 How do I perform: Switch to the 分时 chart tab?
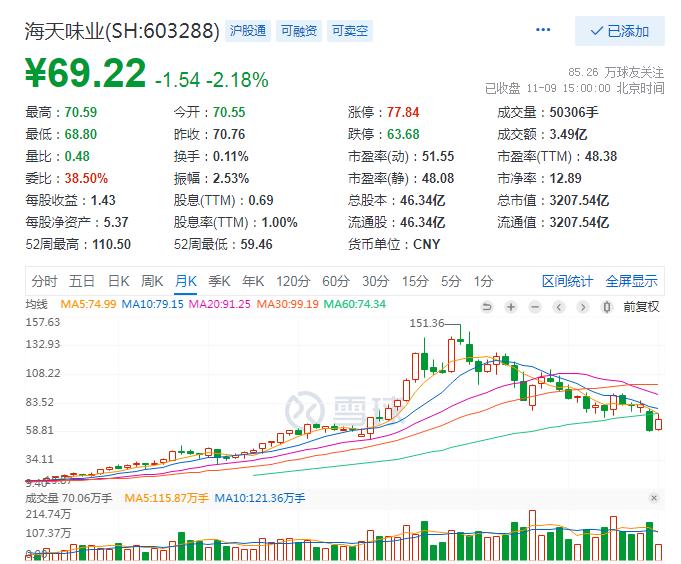pyautogui.click(x=44, y=281)
